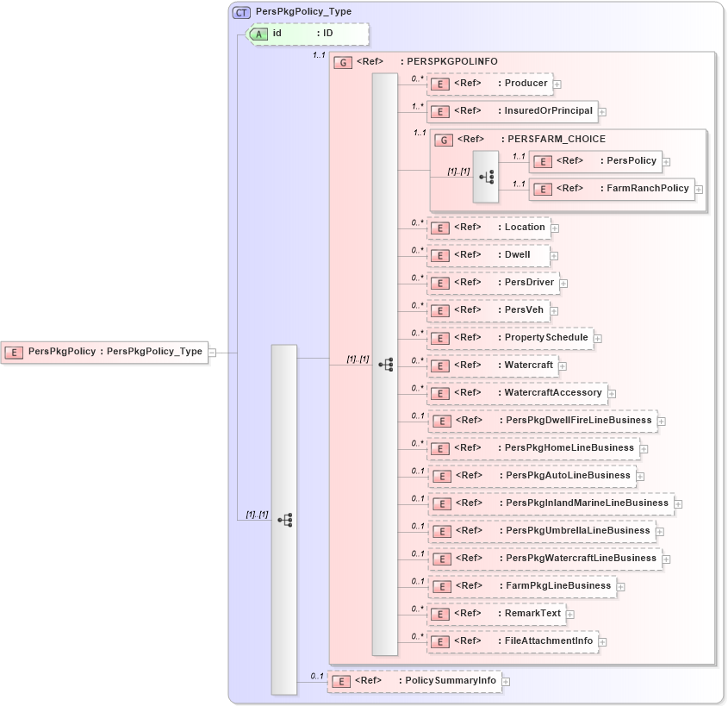
Task: Expand the Location element
Action: click(x=554, y=228)
